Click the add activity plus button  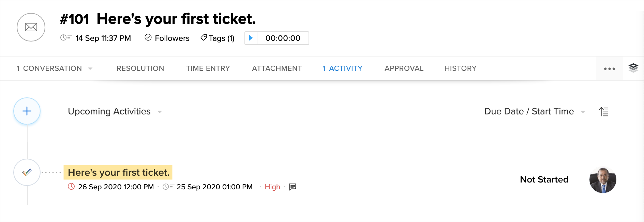(x=27, y=111)
